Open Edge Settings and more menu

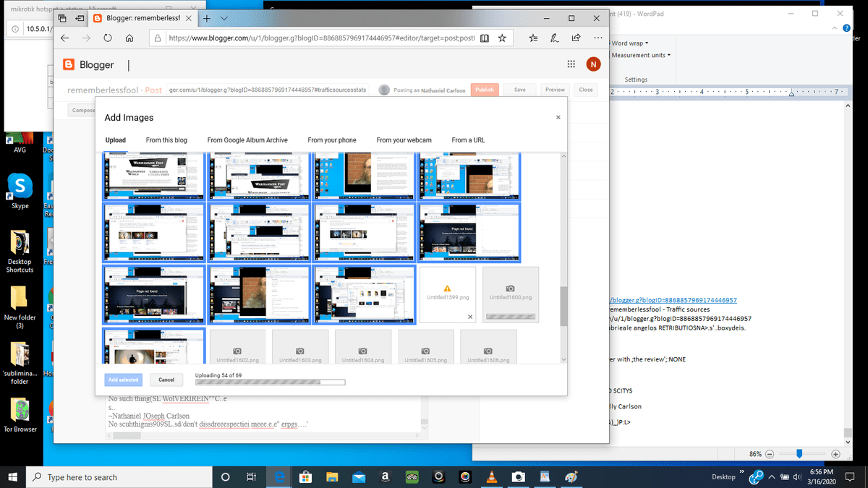[598, 38]
